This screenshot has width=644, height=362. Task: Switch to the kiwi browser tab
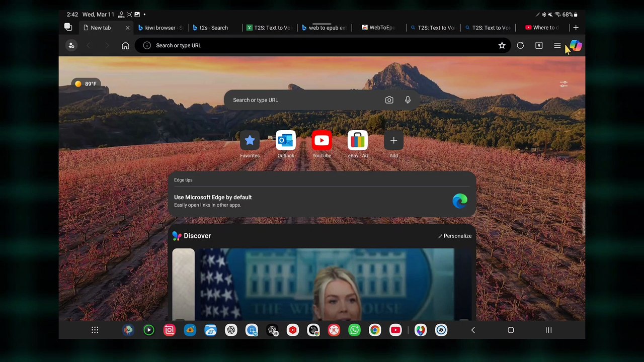click(x=160, y=28)
